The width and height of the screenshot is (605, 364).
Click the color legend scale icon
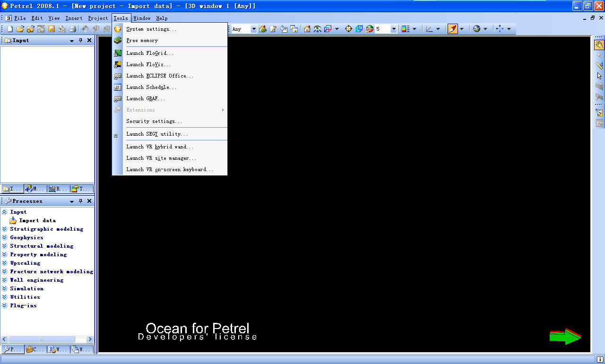click(406, 29)
